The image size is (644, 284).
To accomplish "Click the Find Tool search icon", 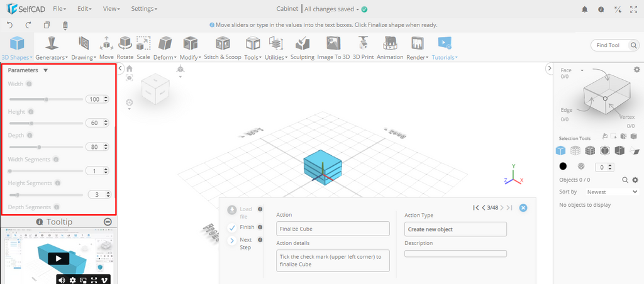I will coord(634,45).
